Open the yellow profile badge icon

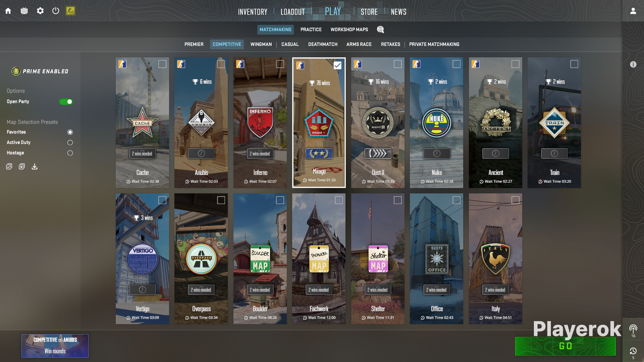[70, 11]
